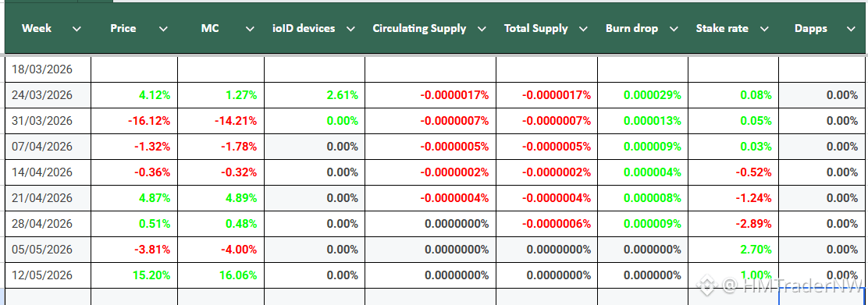Image resolution: width=868 pixels, height=305 pixels.
Task: Select the Circulating Supply header label
Action: pos(420,28)
